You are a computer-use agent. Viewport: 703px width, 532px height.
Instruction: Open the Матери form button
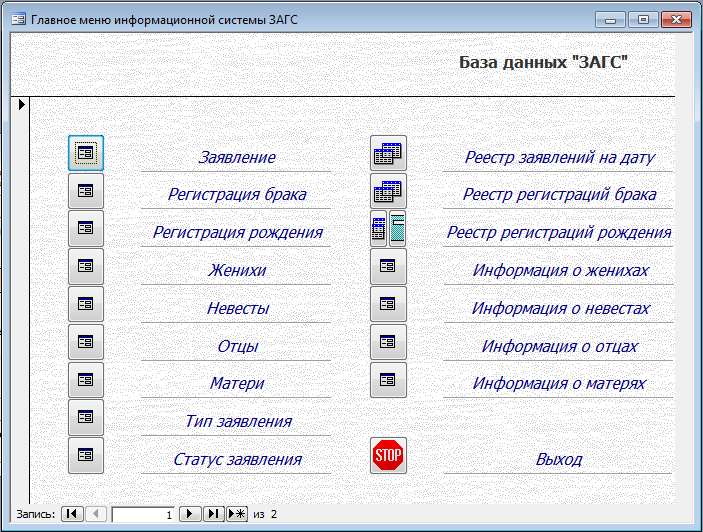pyautogui.click(x=86, y=380)
